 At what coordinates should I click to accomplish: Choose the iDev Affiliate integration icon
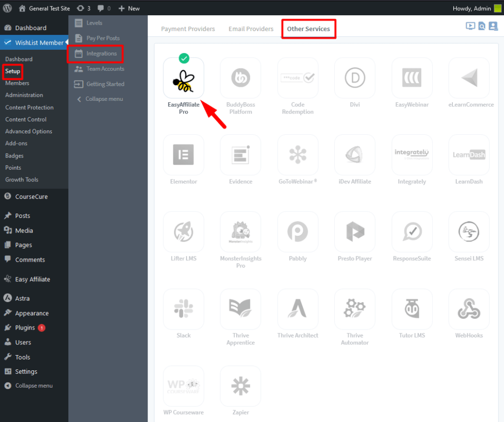click(355, 155)
